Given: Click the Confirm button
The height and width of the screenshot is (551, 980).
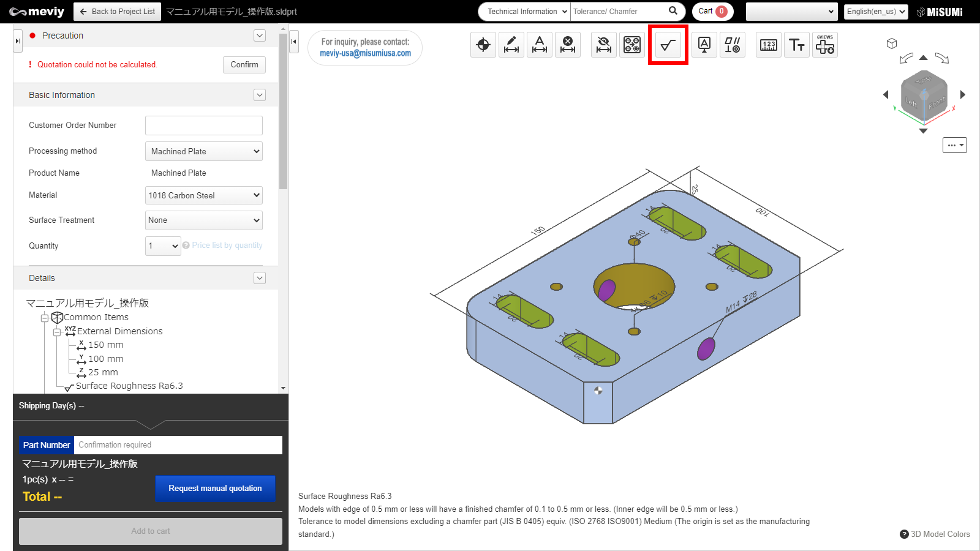Looking at the screenshot, I should 244,64.
